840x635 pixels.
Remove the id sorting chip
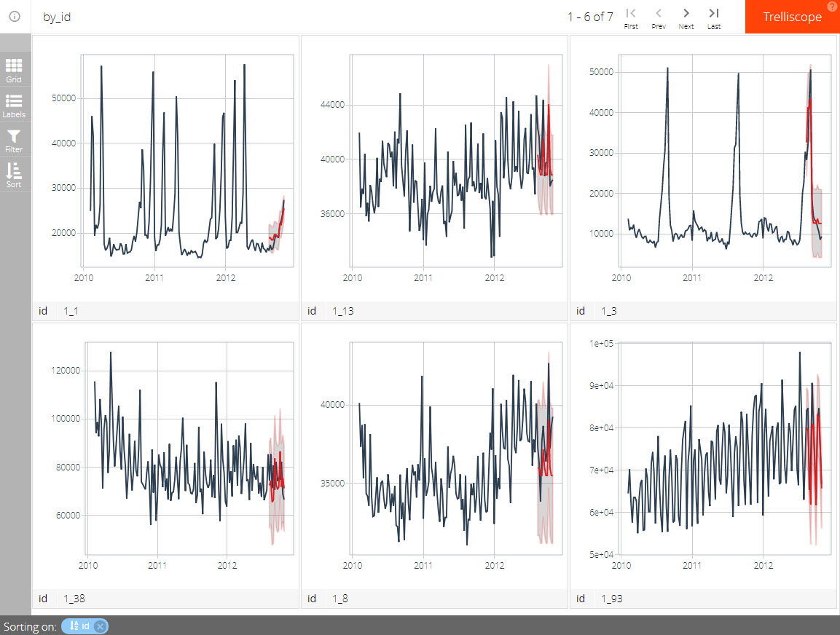point(98,626)
